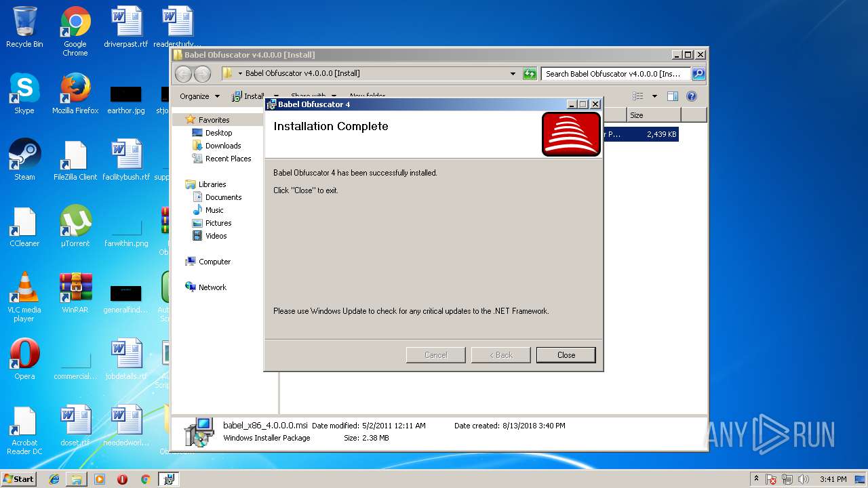Open neededworl... rtf file on desktop
Screen dimensions: 868x488
coord(126,426)
